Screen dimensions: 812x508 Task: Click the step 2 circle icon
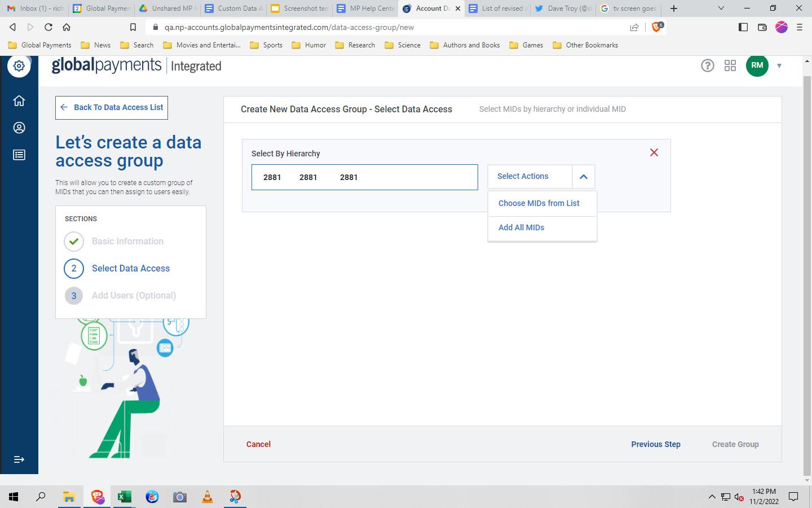pos(74,269)
